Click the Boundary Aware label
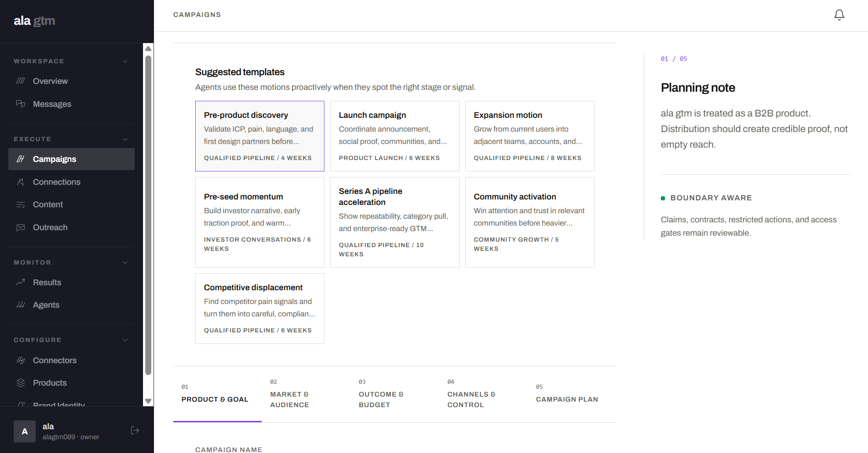 711,198
